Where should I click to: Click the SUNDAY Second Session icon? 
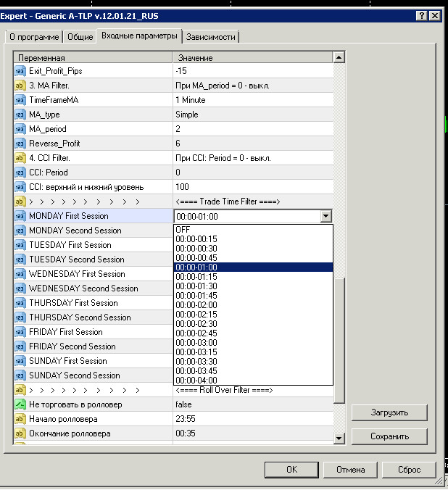20,375
